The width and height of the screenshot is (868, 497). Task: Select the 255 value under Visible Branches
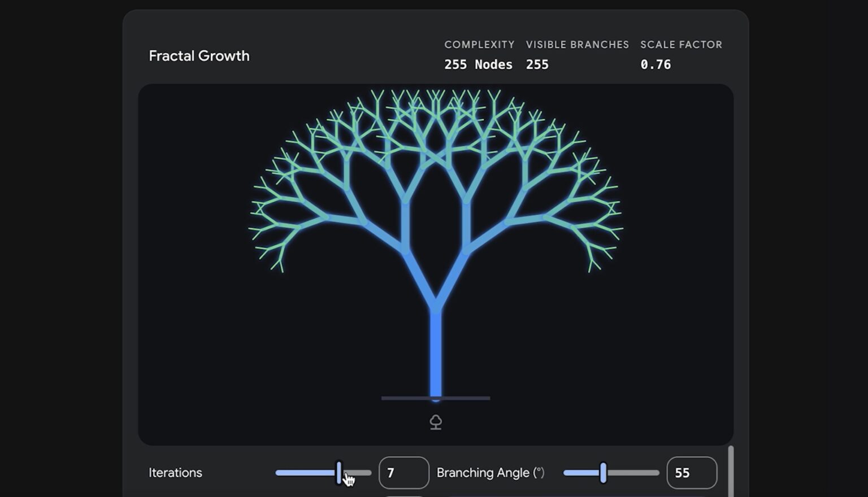pos(537,64)
